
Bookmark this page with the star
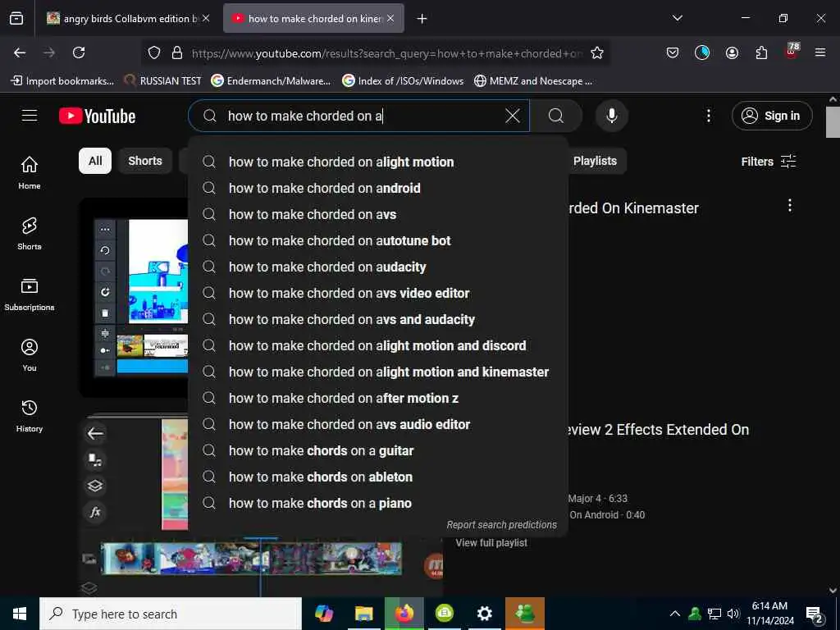point(597,52)
